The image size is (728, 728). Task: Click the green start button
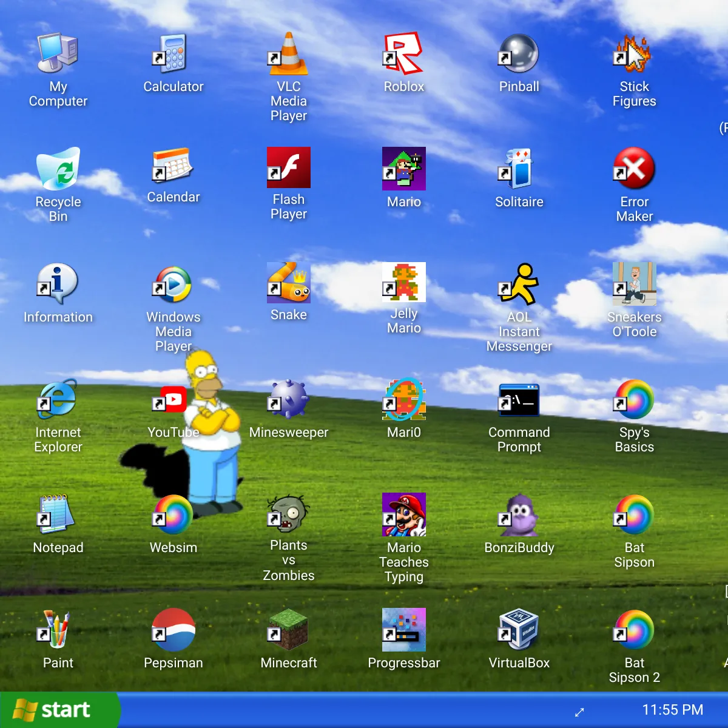pos(59,710)
